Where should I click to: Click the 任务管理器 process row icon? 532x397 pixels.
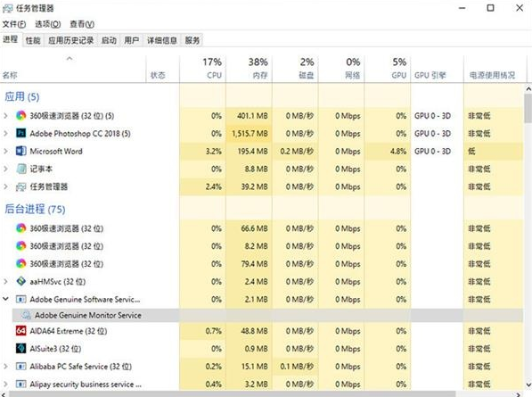pyautogui.click(x=20, y=186)
